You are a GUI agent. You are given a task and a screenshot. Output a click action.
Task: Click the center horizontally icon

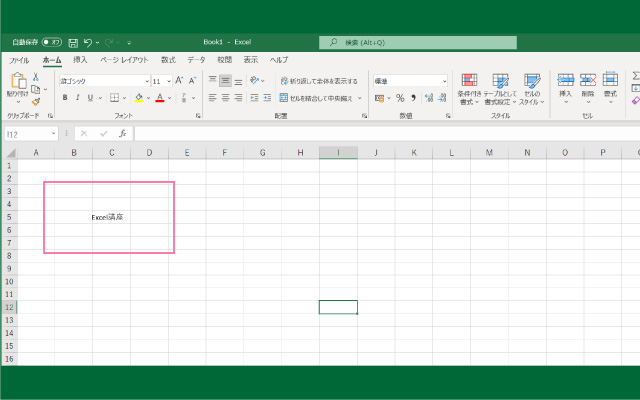tap(225, 98)
